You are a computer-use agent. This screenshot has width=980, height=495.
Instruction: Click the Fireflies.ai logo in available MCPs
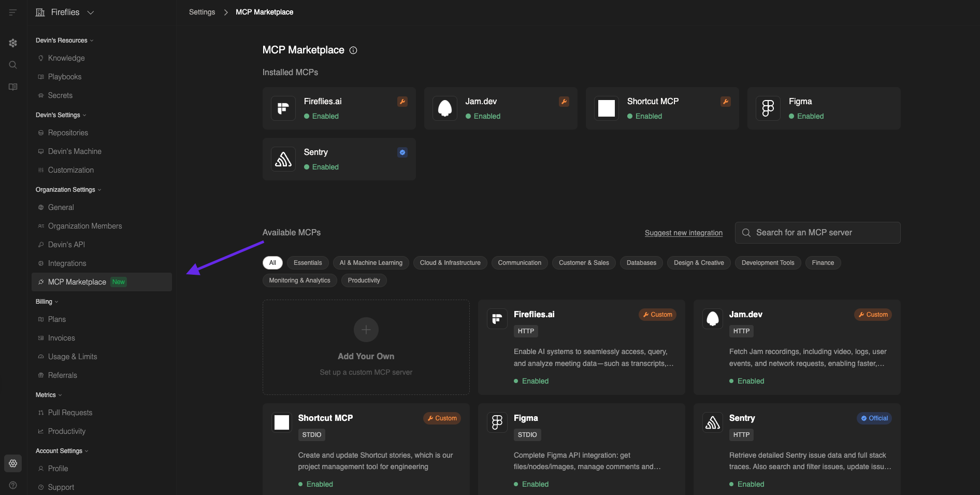(x=497, y=319)
